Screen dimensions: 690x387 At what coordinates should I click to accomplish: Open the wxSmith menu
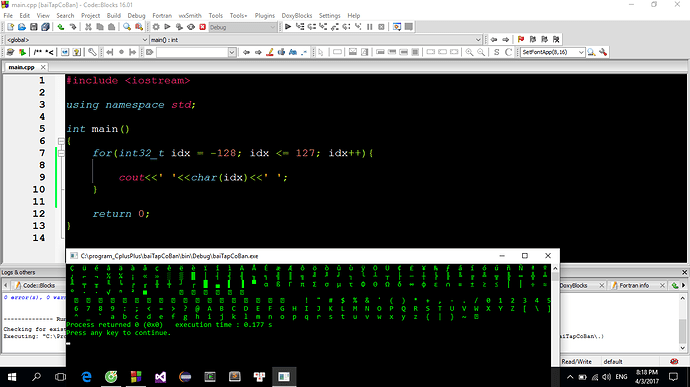(x=190, y=15)
